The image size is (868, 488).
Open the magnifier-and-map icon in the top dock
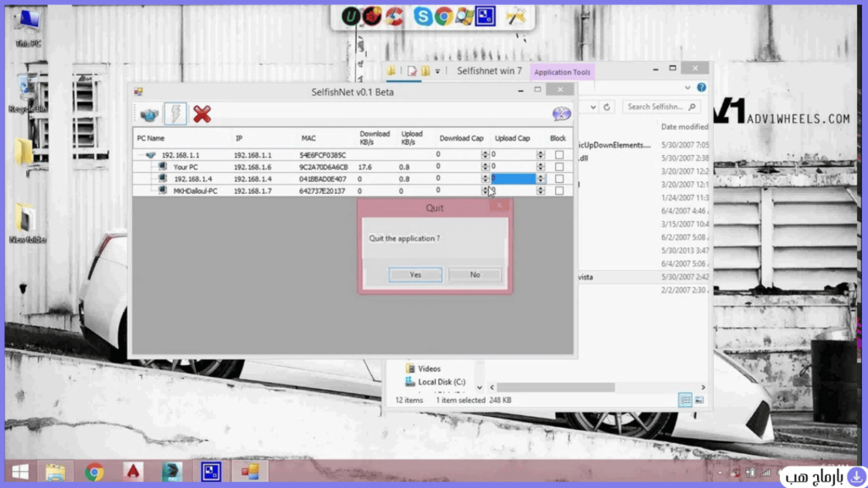point(465,17)
